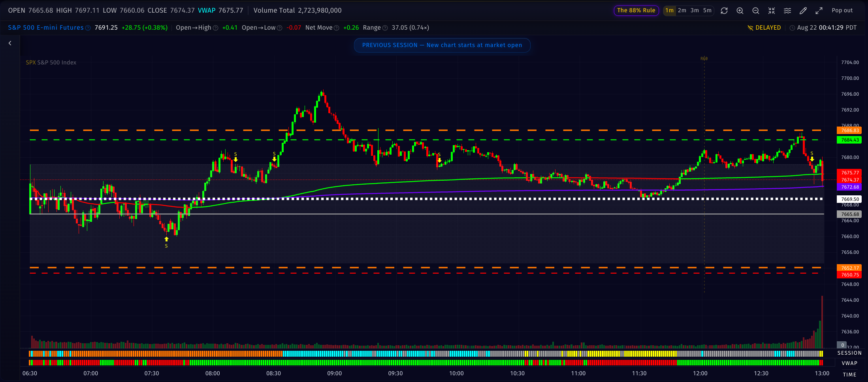Switch to the 3m timeframe
This screenshot has width=868, height=382.
pyautogui.click(x=695, y=10)
